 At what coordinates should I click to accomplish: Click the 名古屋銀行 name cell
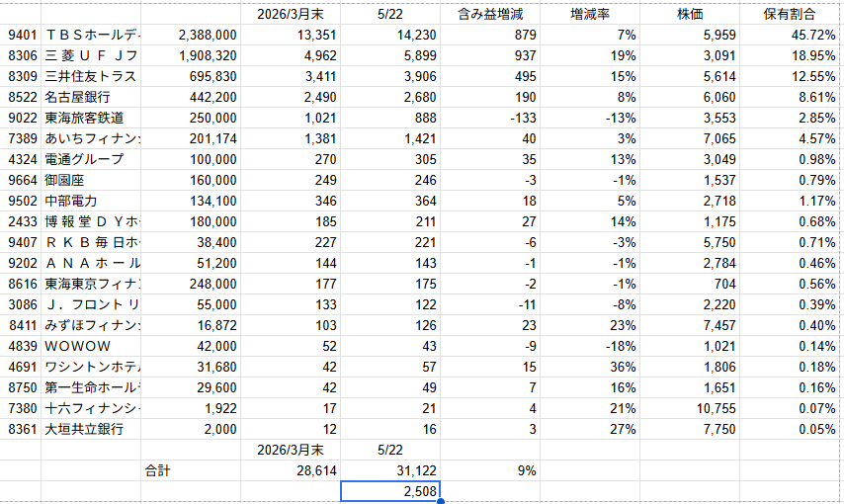click(91, 97)
